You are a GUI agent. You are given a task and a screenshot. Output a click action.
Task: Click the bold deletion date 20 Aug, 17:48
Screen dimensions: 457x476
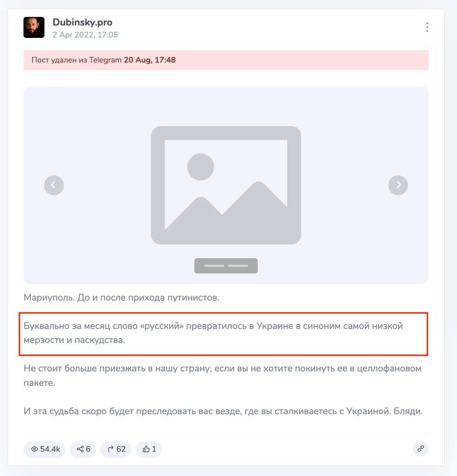click(x=149, y=60)
